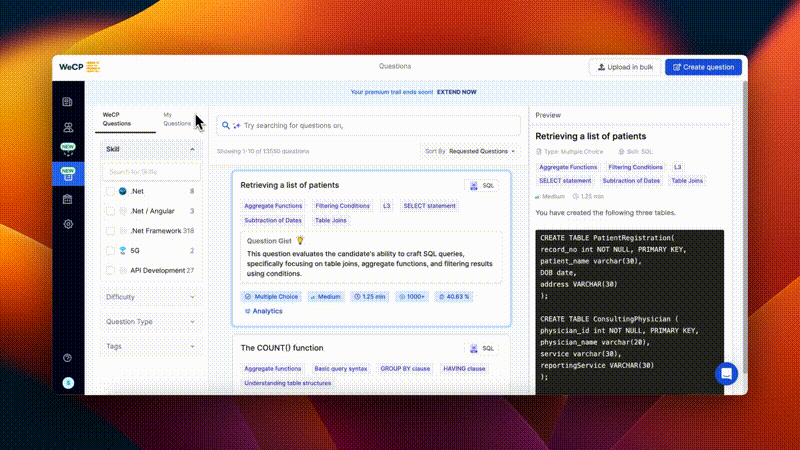Click GROUP BY clause tag

click(405, 369)
